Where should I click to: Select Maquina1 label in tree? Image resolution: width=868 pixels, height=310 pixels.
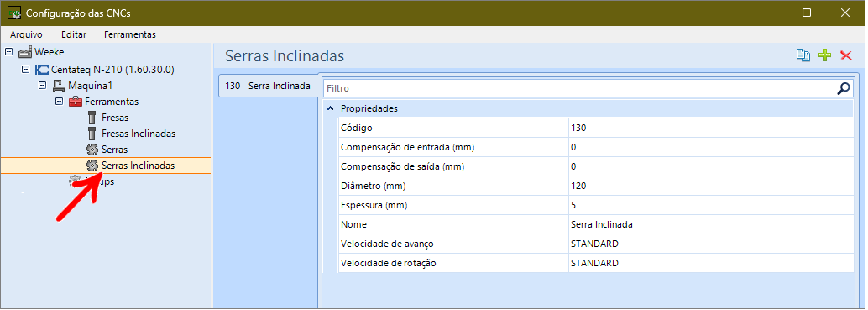(x=91, y=86)
